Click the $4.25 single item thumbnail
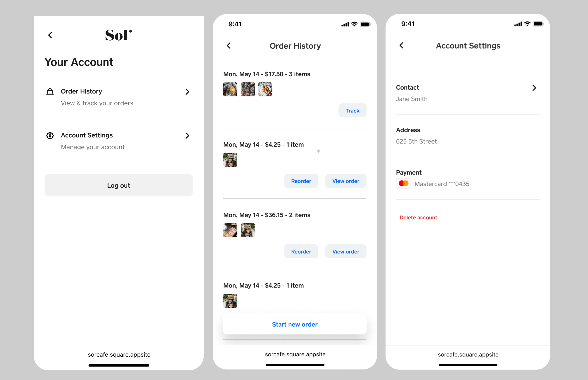This screenshot has width=588, height=380. [230, 160]
